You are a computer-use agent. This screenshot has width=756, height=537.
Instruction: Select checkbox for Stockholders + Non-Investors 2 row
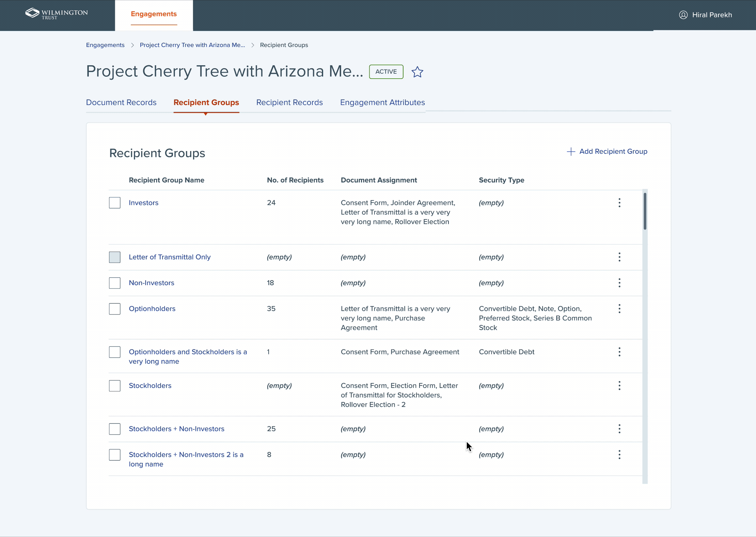115,455
